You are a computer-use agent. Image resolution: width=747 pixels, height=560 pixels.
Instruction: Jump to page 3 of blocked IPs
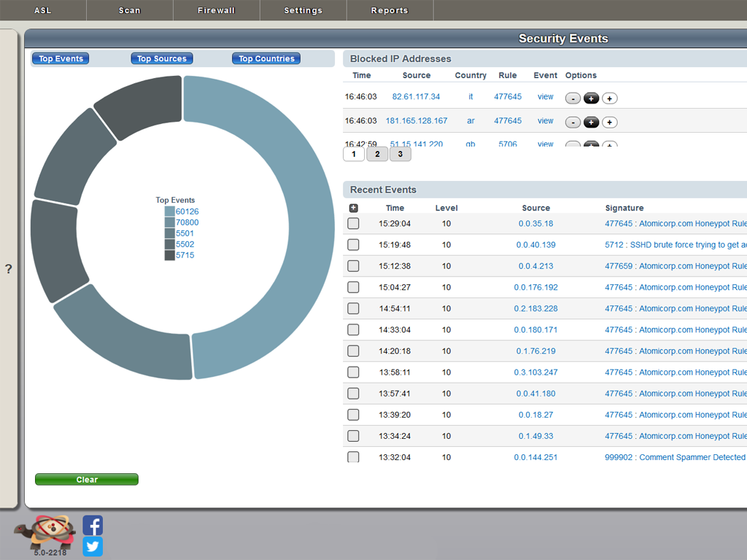pyautogui.click(x=400, y=154)
